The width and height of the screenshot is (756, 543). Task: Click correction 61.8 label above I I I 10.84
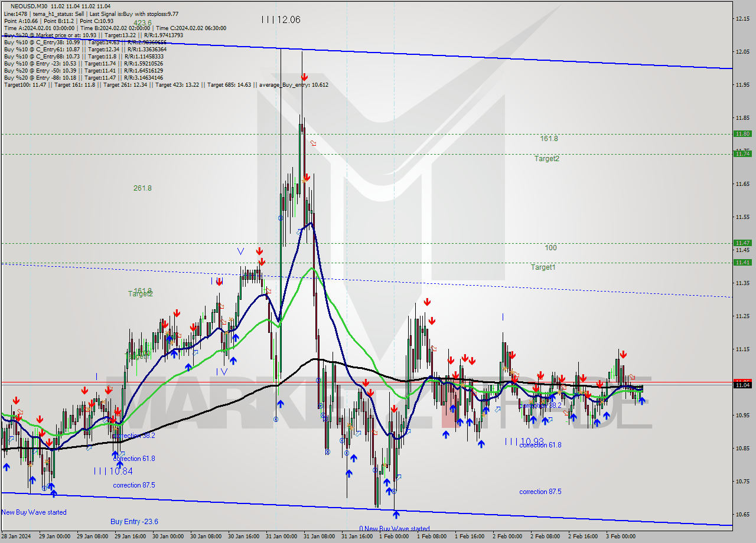[x=134, y=459]
